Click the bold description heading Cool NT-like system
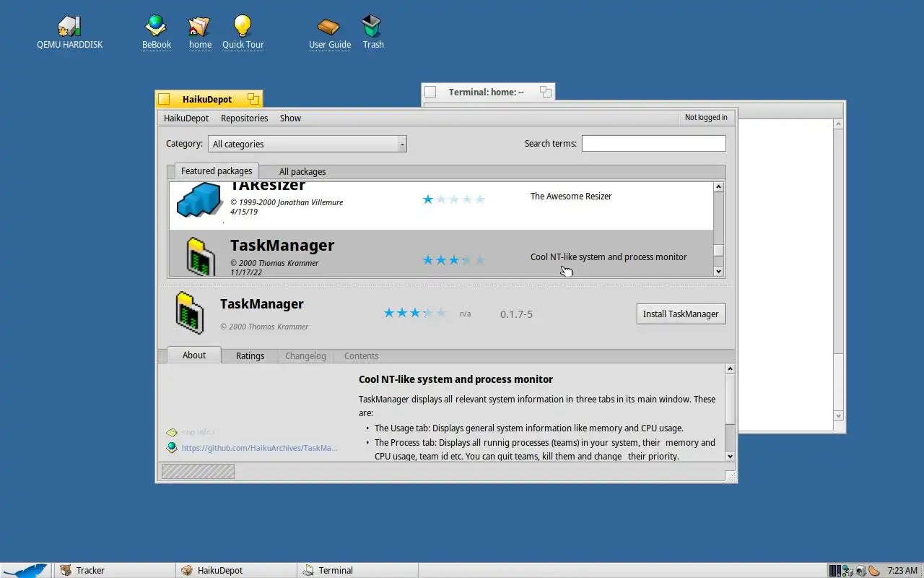The height and width of the screenshot is (578, 924). pos(456,379)
